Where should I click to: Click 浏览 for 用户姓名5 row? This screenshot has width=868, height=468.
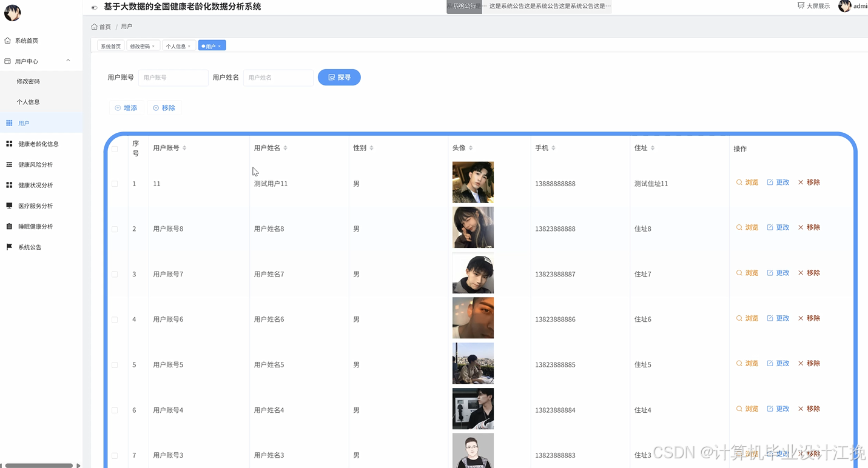(747, 363)
